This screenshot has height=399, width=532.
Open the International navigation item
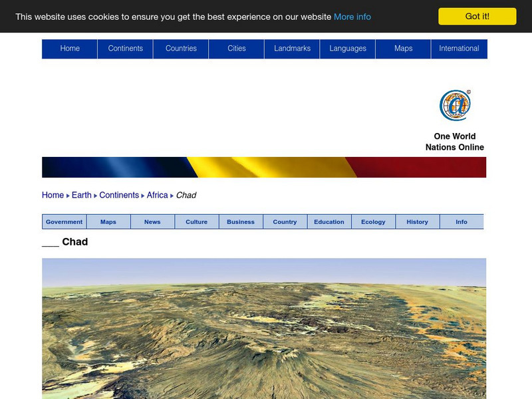coord(458,48)
